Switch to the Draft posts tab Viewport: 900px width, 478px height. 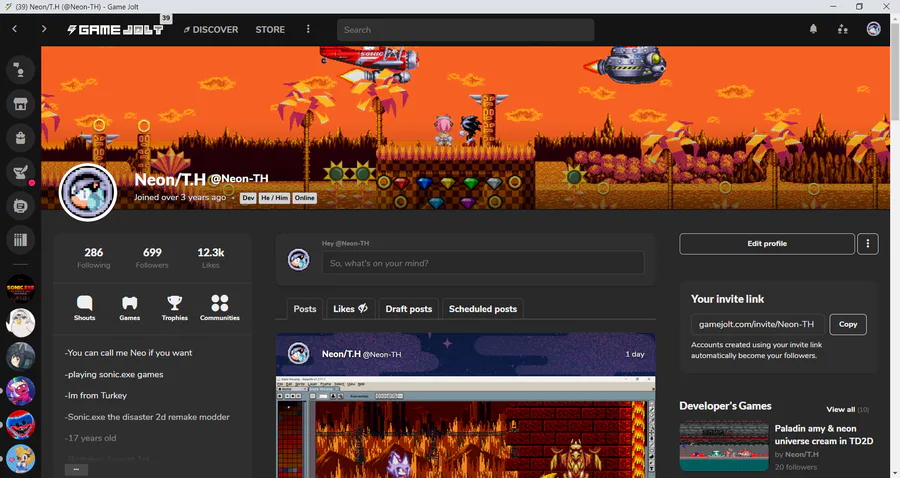(409, 309)
